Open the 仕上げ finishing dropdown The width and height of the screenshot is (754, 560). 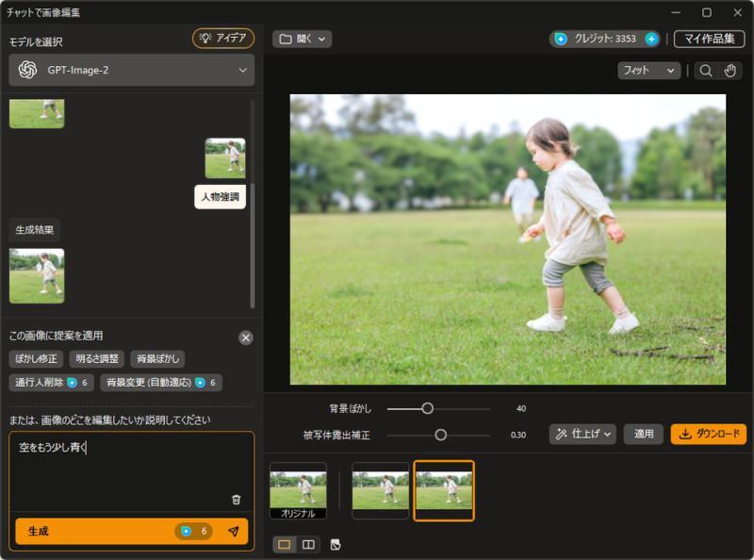(x=582, y=435)
